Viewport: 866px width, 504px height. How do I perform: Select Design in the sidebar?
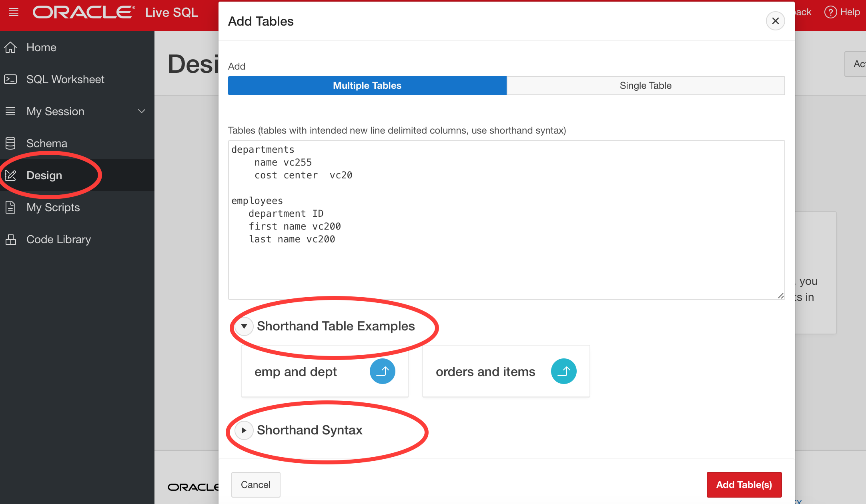tap(44, 175)
